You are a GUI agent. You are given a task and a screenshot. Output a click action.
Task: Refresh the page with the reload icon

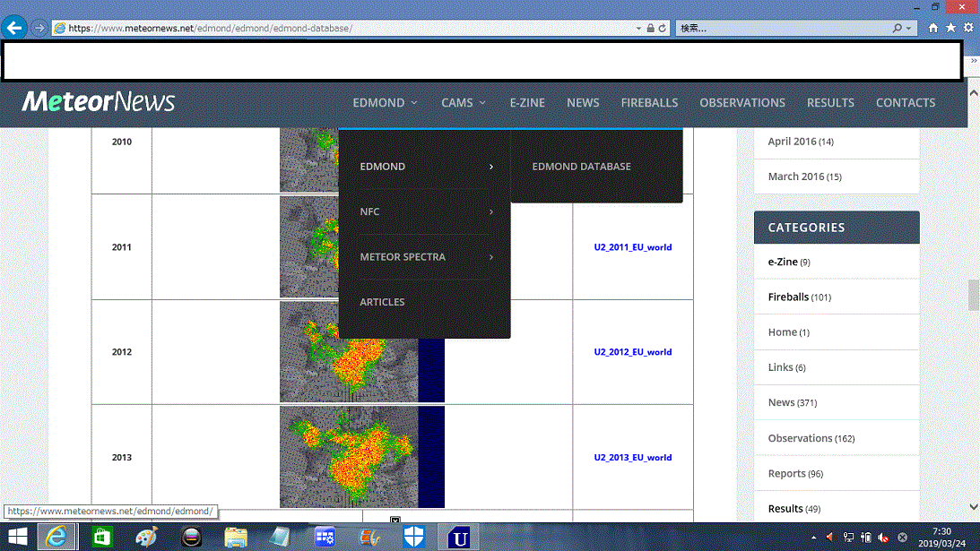(663, 28)
